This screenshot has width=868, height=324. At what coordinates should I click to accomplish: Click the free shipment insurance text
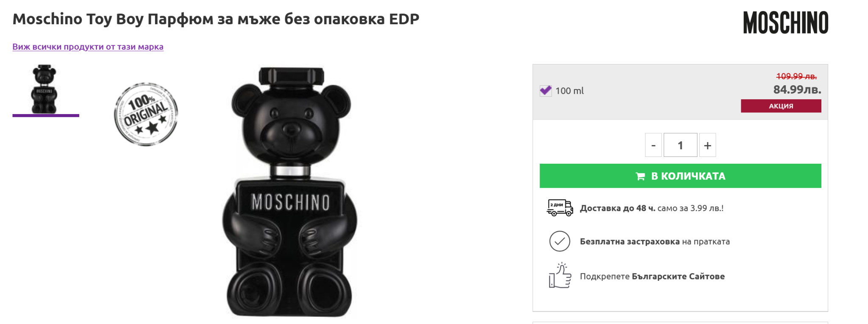click(654, 242)
